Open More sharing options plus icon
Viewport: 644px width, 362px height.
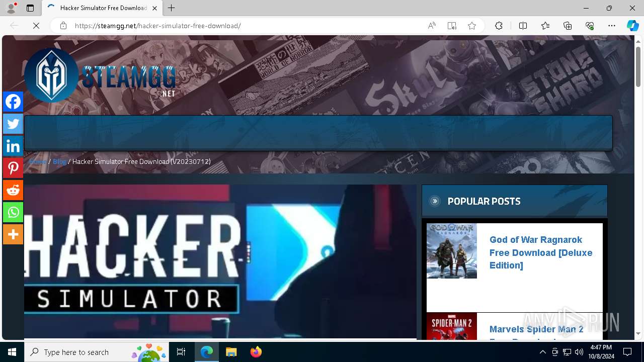pyautogui.click(x=13, y=234)
